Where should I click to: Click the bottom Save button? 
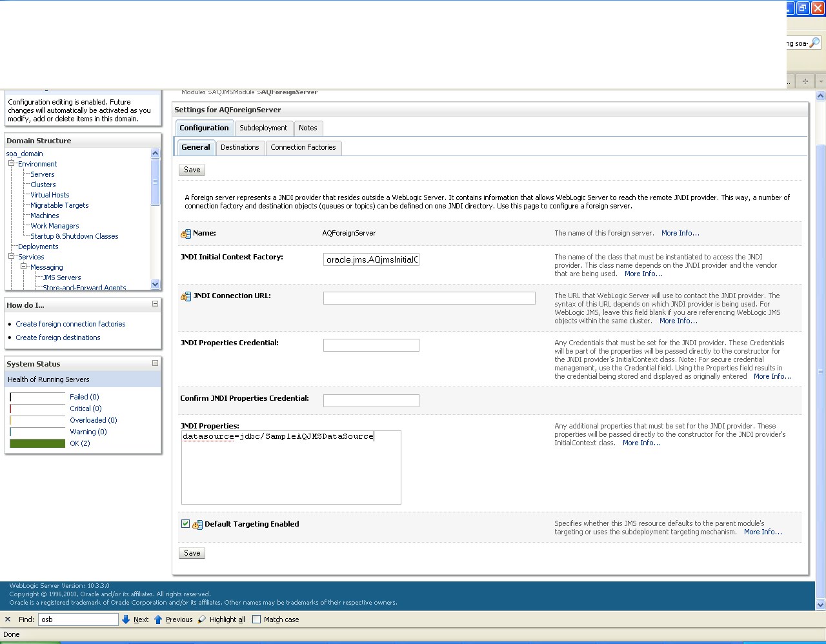[x=192, y=553]
